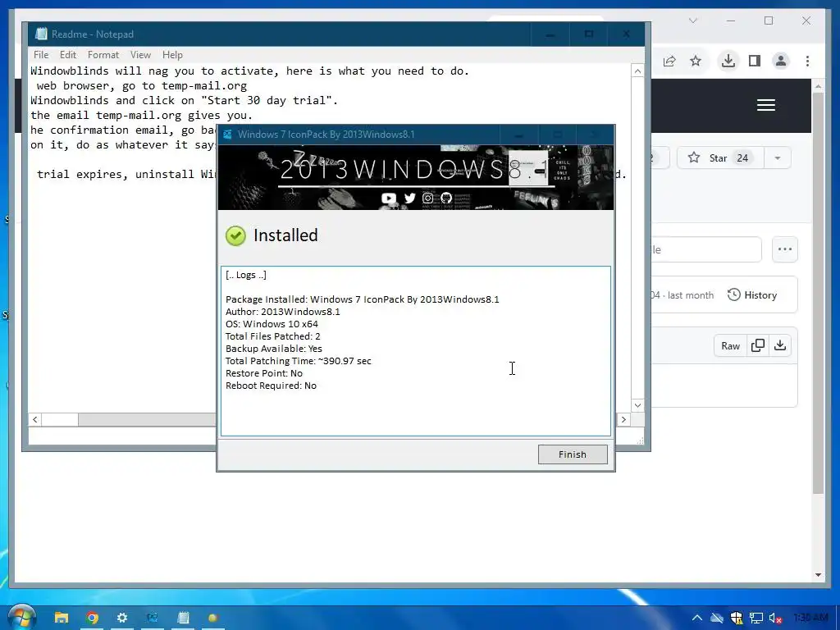Viewport: 840px width, 630px height.
Task: Open the Chrome downloads icon
Action: (728, 61)
